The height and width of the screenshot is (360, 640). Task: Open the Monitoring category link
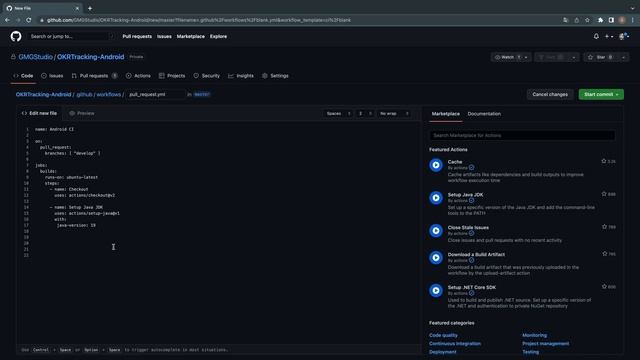(x=534, y=335)
